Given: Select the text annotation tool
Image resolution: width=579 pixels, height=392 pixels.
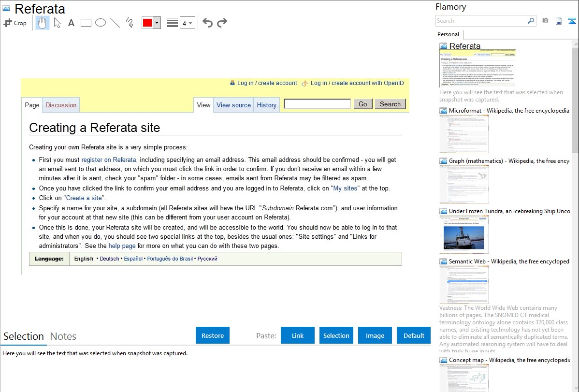Looking at the screenshot, I should pyautogui.click(x=71, y=23).
